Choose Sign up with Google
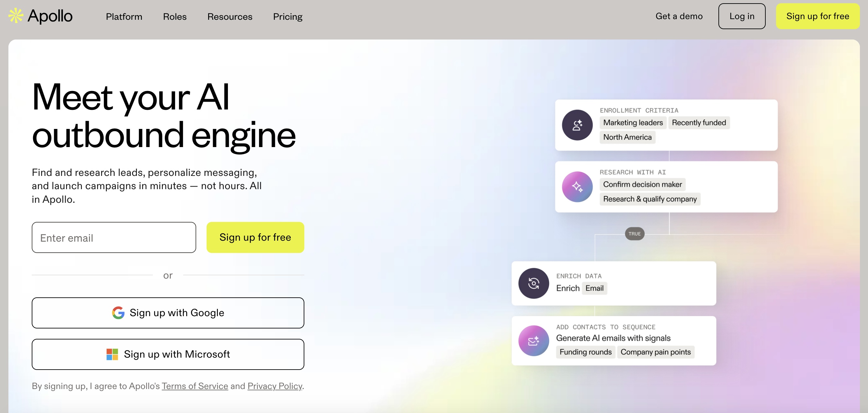 point(168,313)
